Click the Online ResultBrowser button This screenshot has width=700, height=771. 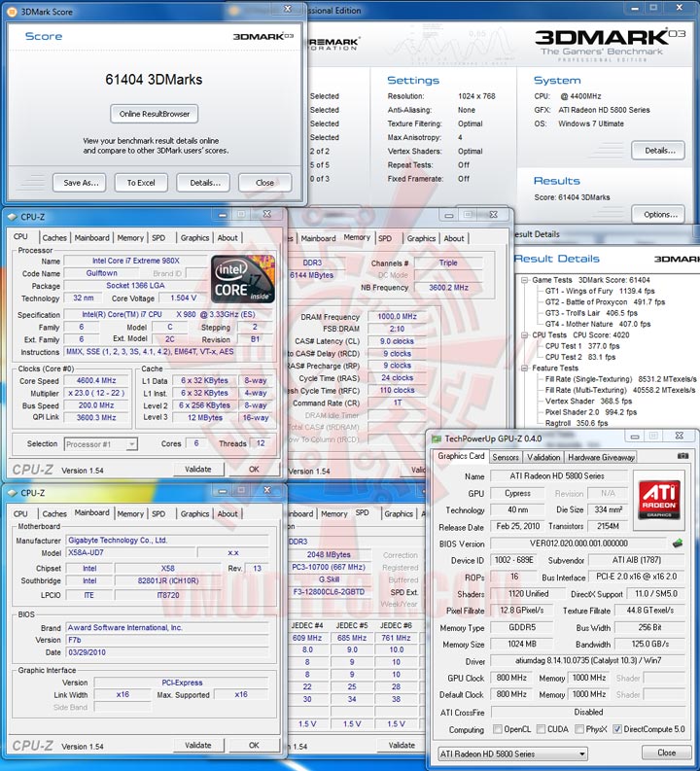click(155, 114)
